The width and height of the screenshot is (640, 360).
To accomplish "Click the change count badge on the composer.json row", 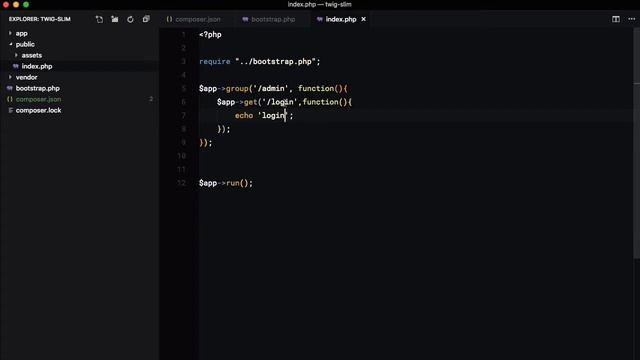I will tap(151, 99).
